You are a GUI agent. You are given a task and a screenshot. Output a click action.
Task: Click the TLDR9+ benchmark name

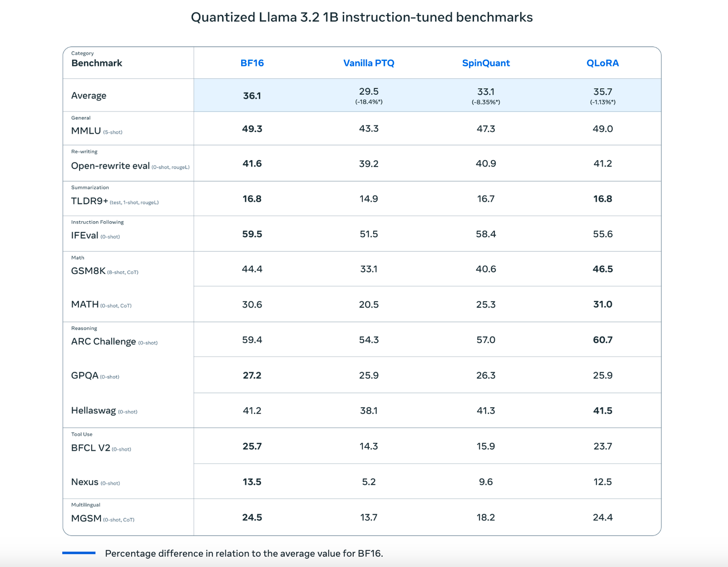tap(90, 201)
